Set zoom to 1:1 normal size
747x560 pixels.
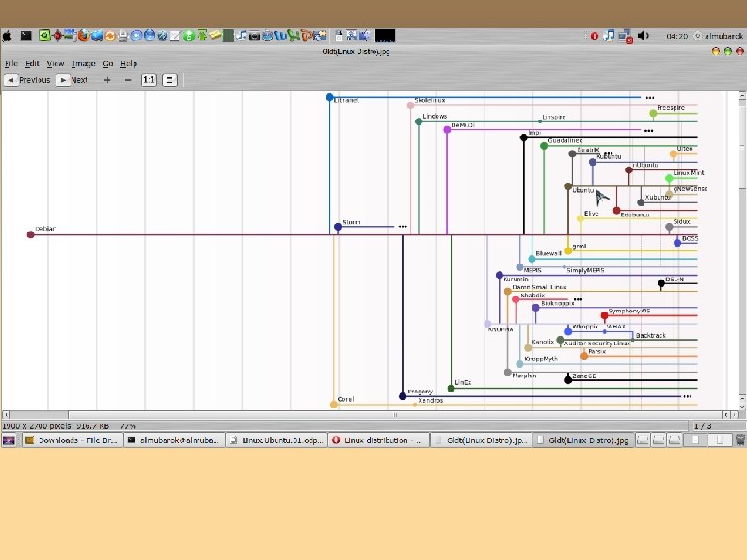(149, 80)
